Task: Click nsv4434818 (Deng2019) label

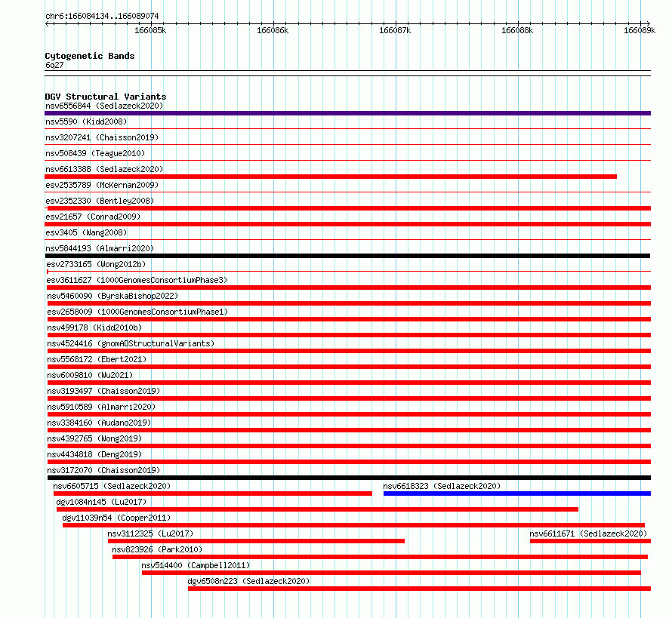Action: pyautogui.click(x=94, y=454)
